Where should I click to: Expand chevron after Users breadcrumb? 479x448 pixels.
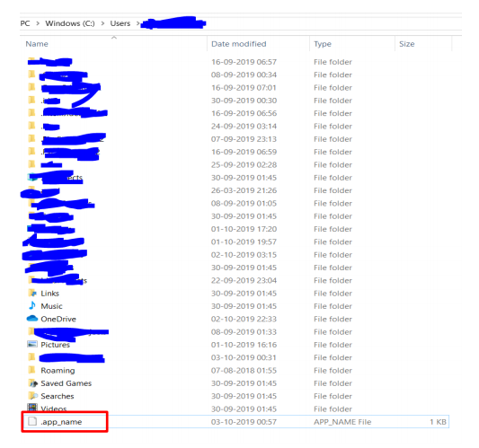click(x=137, y=23)
